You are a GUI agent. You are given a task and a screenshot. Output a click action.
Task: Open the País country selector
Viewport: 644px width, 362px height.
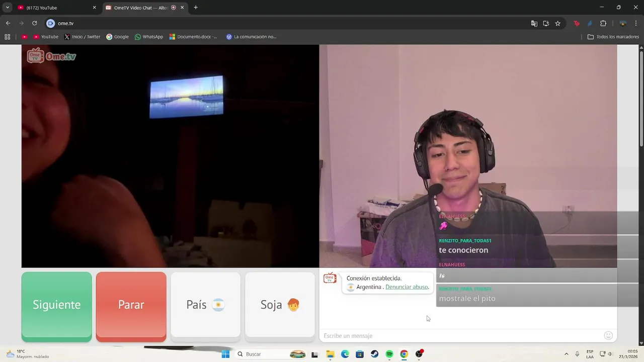(x=205, y=305)
